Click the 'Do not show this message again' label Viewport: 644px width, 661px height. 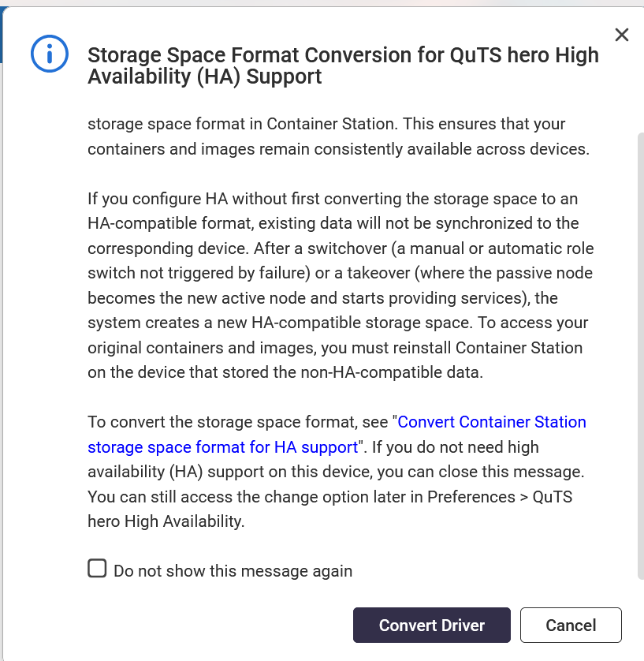click(x=233, y=570)
